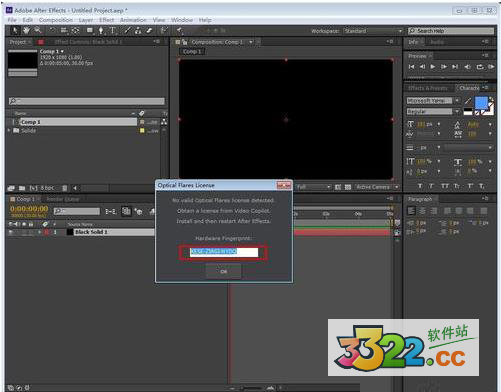501x392 pixels.
Task: Select the Selection arrow tool
Action: coord(15,31)
